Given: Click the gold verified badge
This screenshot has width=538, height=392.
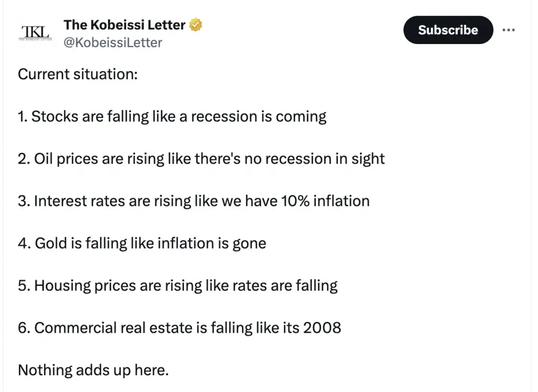Looking at the screenshot, I should coord(196,25).
